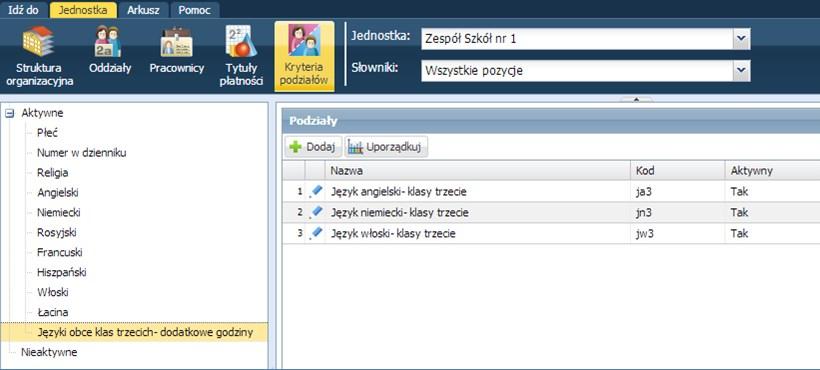
Task: Edit row Język niemiecki pencil icon
Action: pyautogui.click(x=316, y=212)
